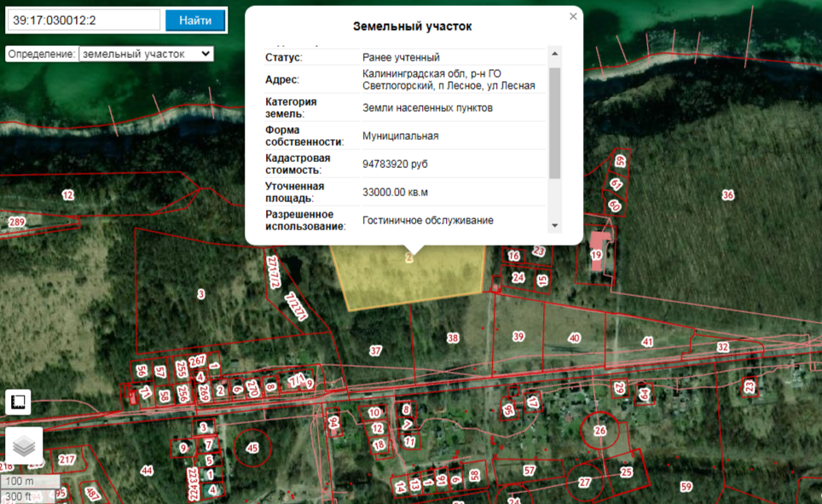Click the circular parcel marker 27

point(584,482)
